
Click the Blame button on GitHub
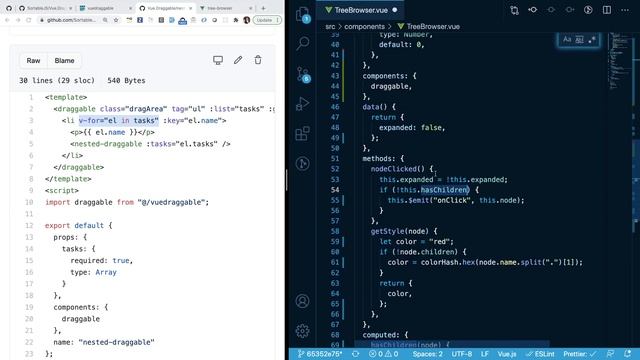click(64, 60)
